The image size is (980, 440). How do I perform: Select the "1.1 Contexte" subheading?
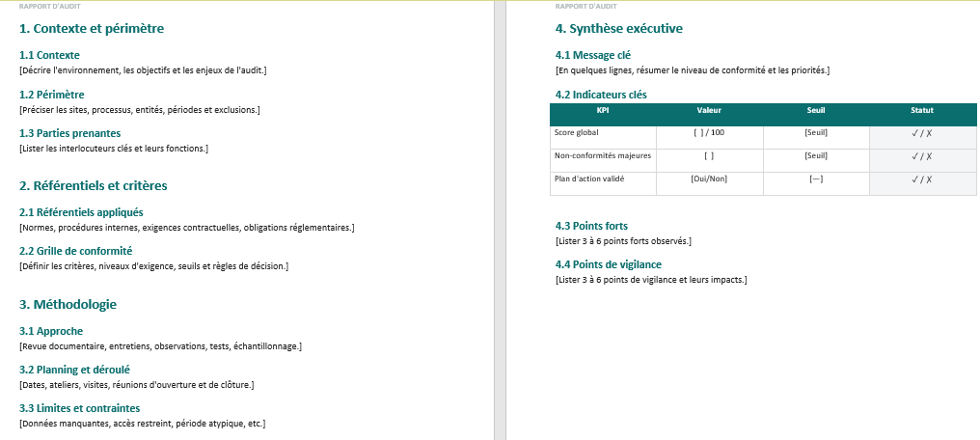[x=49, y=56]
